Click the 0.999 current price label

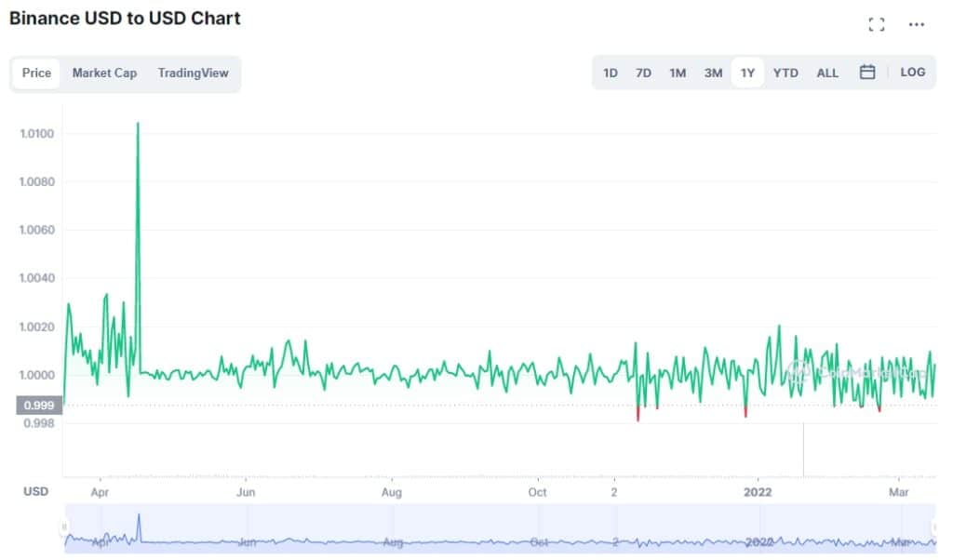(39, 406)
